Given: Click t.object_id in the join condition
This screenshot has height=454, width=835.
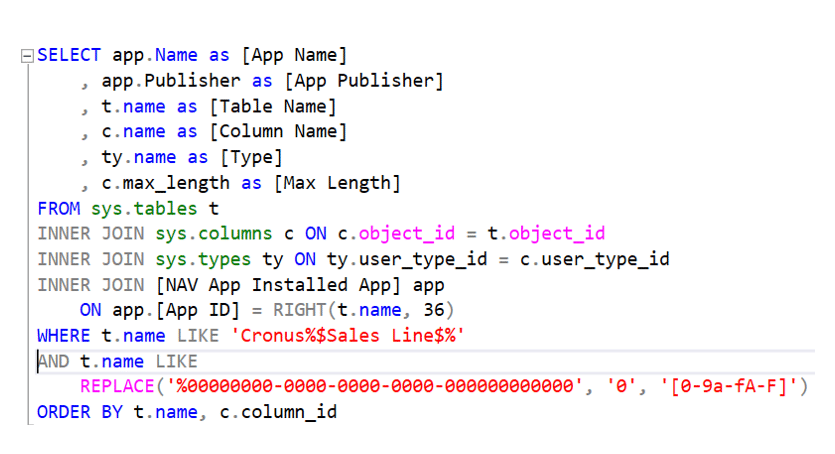Looking at the screenshot, I should pos(546,234).
